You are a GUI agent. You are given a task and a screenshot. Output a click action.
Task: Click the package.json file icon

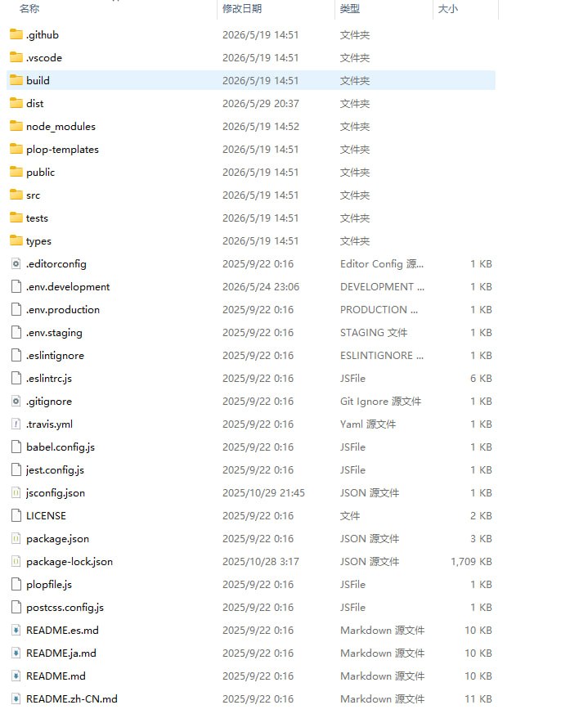[16, 539]
